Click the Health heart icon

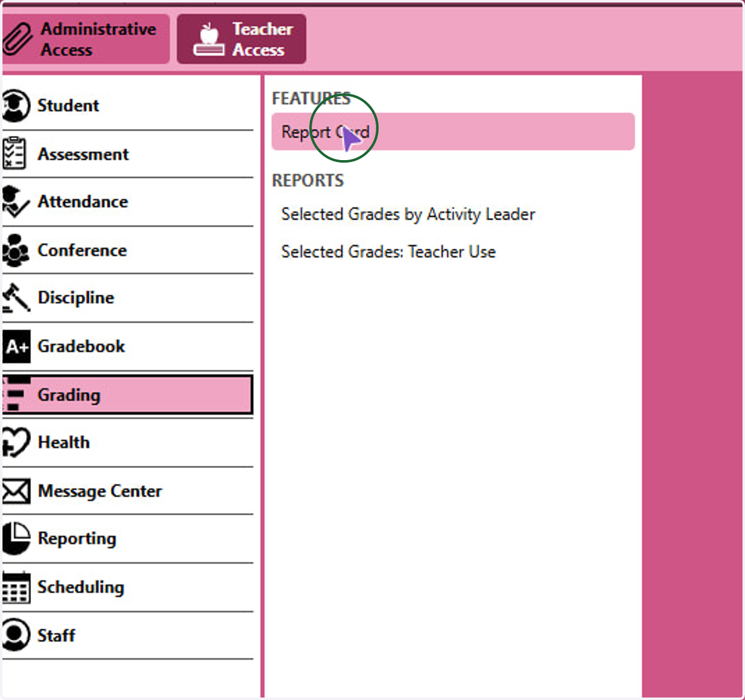[x=16, y=442]
